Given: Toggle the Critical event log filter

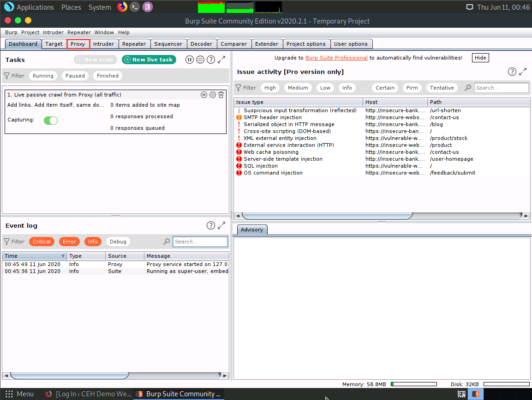Looking at the screenshot, I should tap(42, 242).
